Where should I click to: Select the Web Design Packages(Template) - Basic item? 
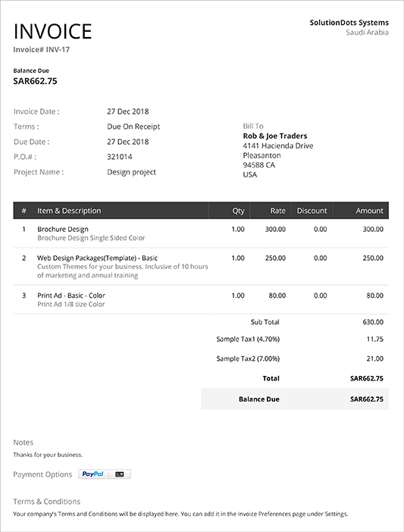(x=97, y=258)
